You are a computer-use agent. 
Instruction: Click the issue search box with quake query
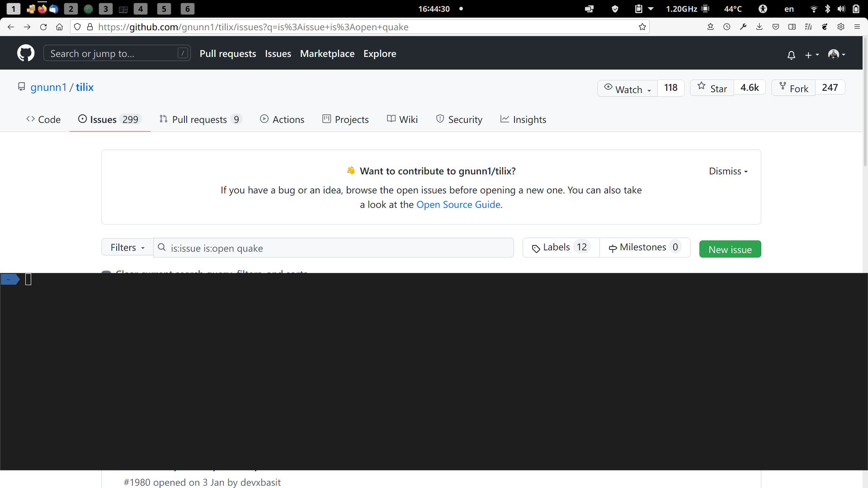pyautogui.click(x=334, y=248)
